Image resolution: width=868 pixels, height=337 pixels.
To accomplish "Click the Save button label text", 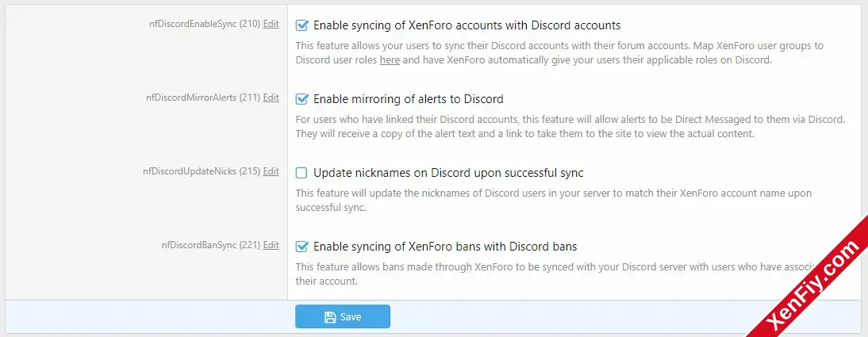I will 351,317.
